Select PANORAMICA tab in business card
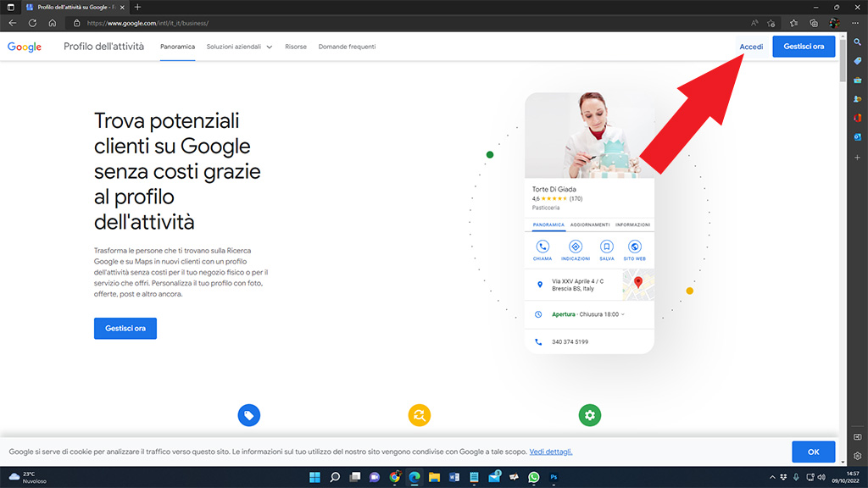This screenshot has width=868, height=488. click(548, 225)
